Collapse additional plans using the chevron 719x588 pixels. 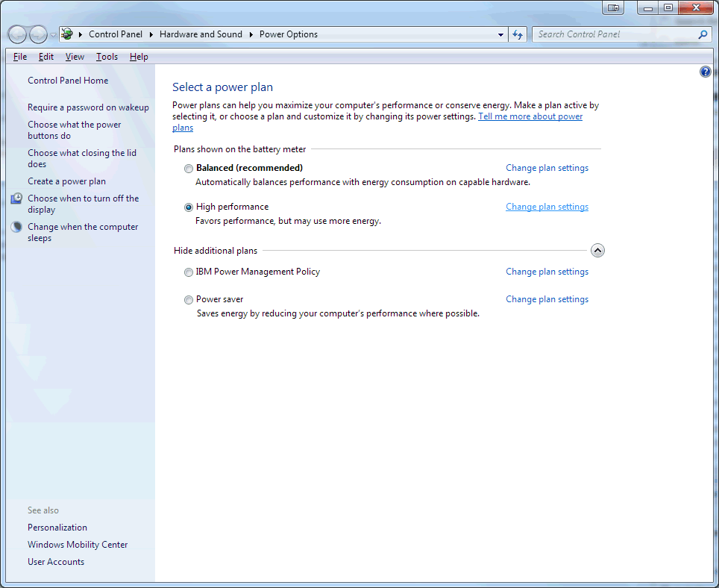597,250
